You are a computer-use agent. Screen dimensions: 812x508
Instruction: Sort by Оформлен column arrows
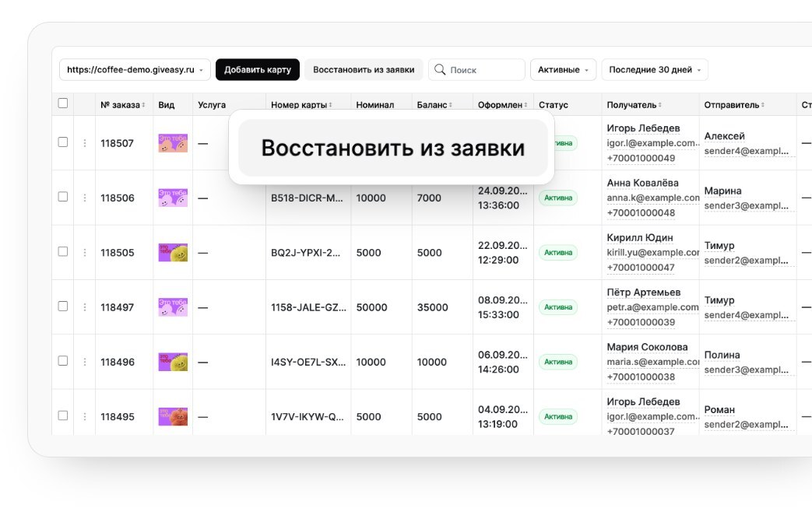tap(526, 105)
